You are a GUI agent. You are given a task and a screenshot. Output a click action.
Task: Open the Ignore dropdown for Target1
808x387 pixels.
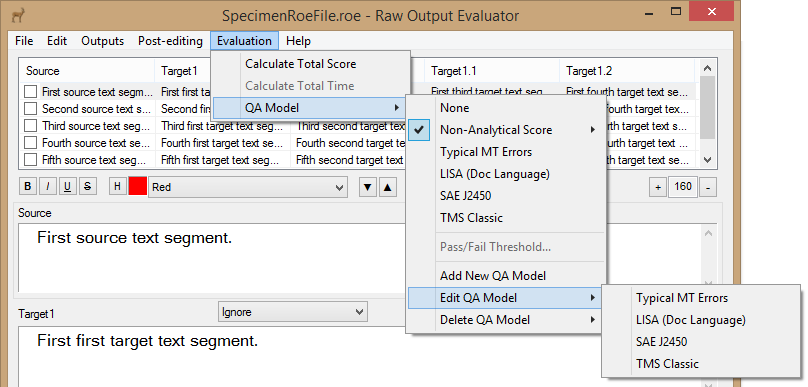click(x=293, y=312)
